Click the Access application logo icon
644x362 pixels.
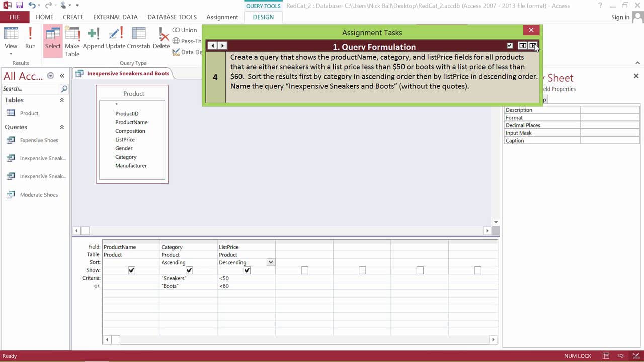tap(7, 6)
